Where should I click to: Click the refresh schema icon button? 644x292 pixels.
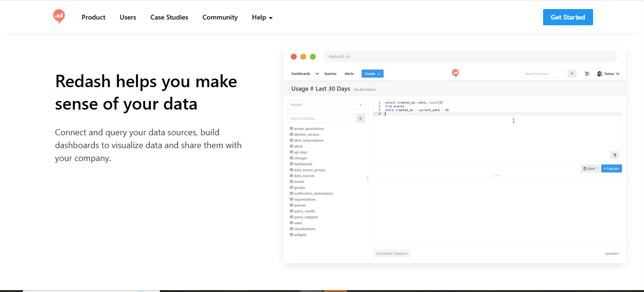pos(360,118)
